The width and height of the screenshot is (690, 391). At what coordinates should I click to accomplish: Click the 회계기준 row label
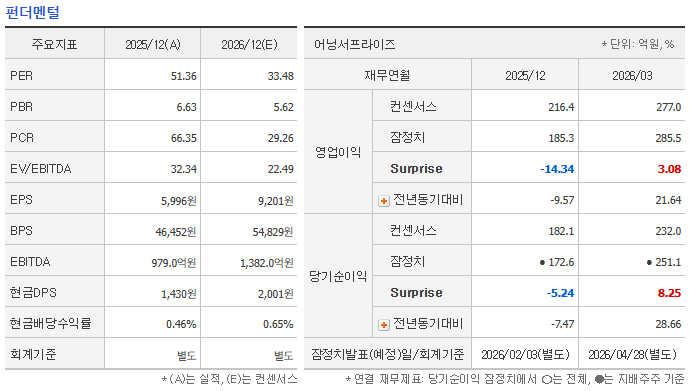tap(33, 354)
